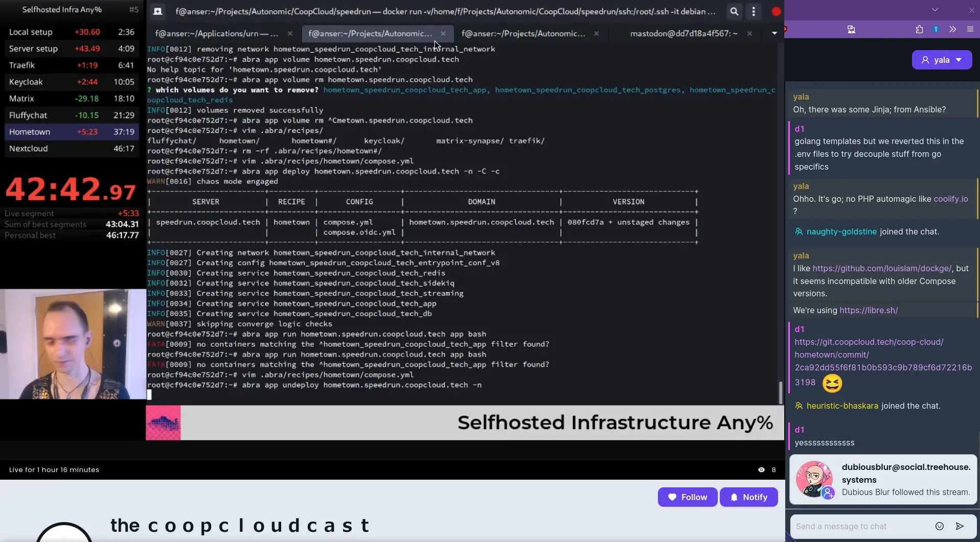Open a new terminal tab
The image size is (980, 542).
(157, 11)
